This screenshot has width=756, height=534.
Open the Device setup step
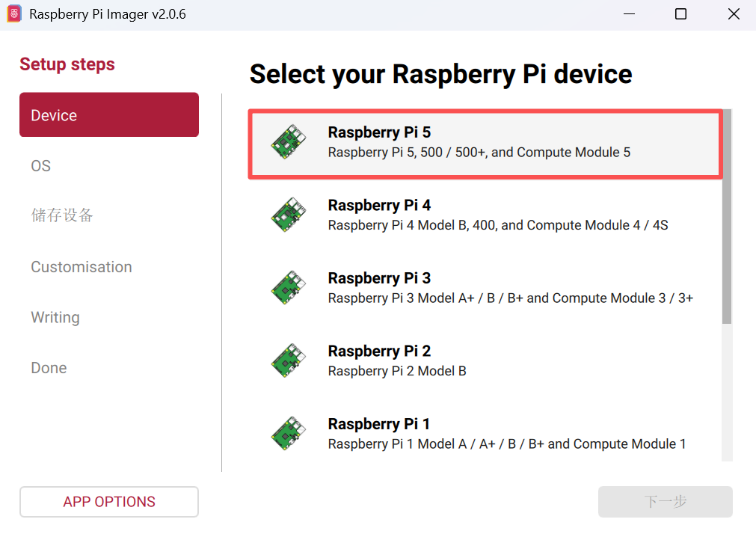click(x=109, y=115)
